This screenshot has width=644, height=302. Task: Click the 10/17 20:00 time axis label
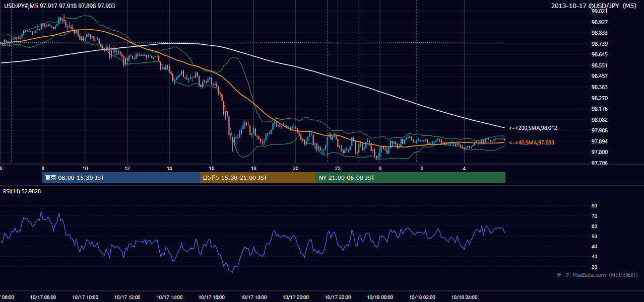coord(296,297)
